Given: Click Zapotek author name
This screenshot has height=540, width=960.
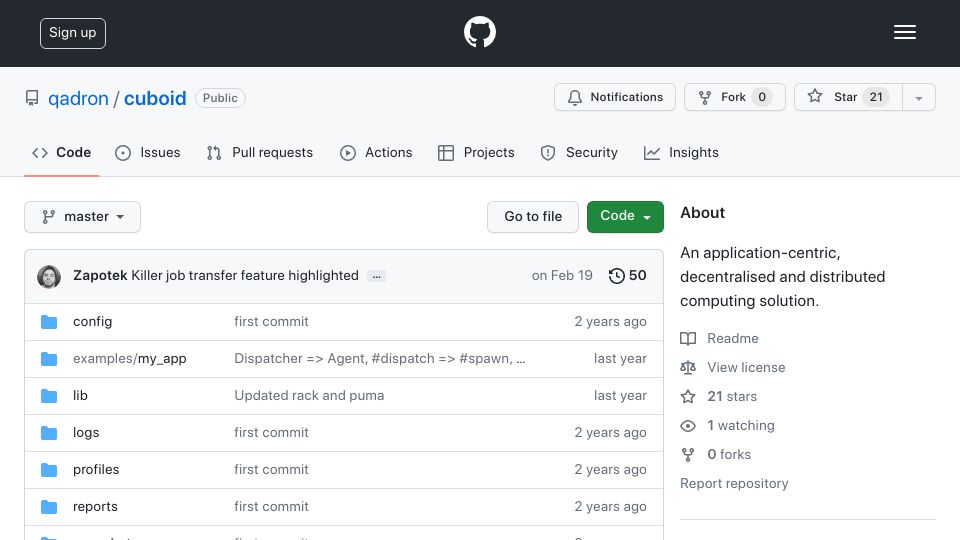Looking at the screenshot, I should (100, 276).
